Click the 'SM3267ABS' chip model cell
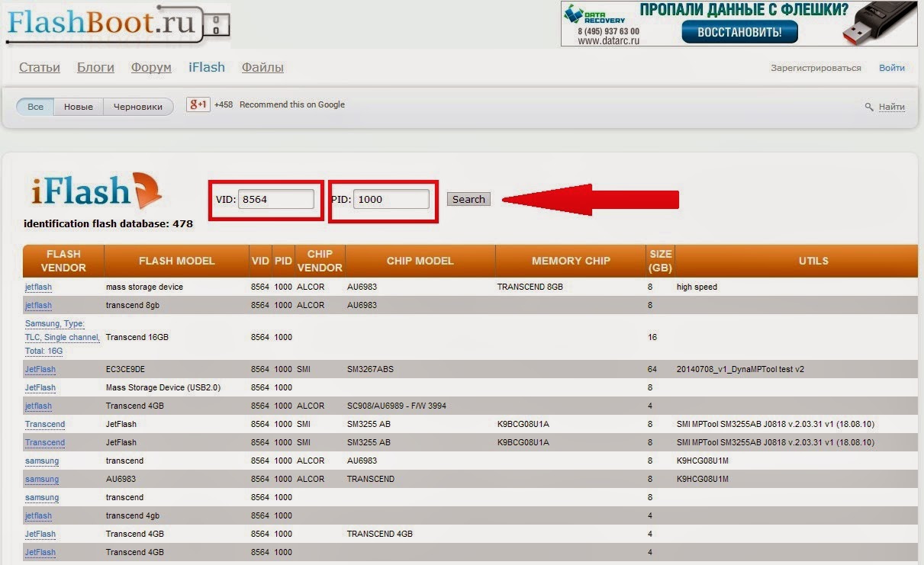This screenshot has width=924, height=565. coord(371,369)
